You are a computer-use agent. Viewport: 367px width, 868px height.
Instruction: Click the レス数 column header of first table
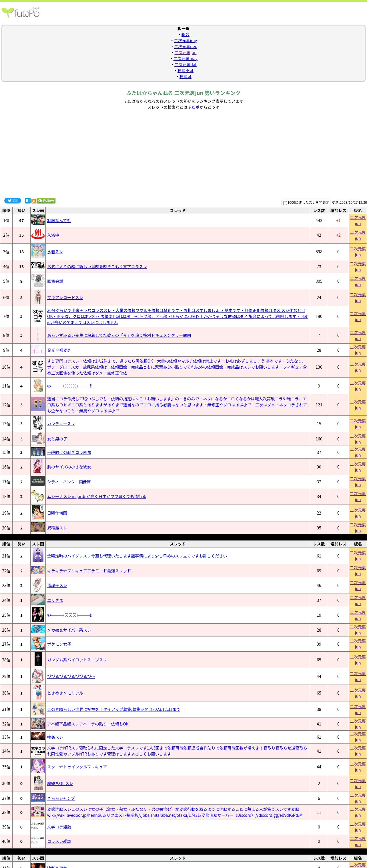319,211
